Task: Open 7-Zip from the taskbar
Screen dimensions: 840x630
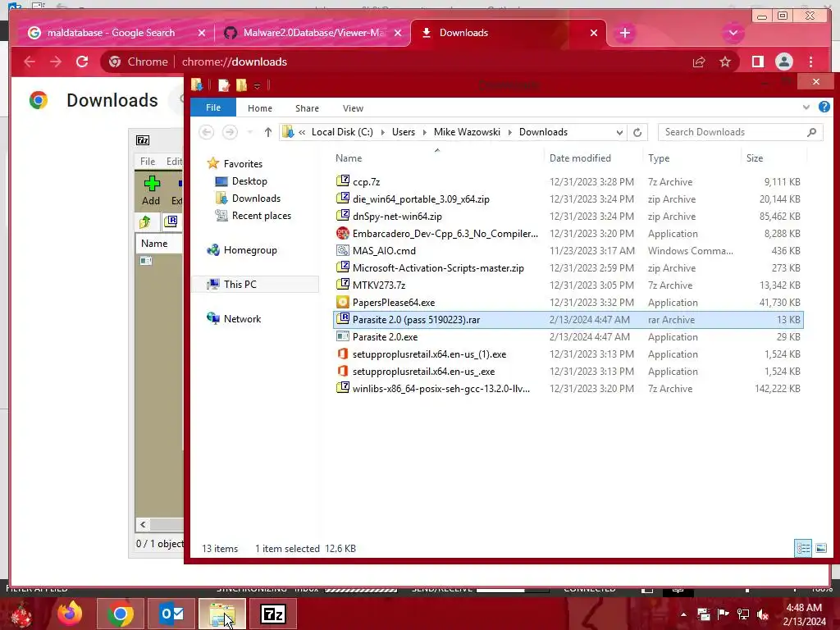Action: point(273,614)
